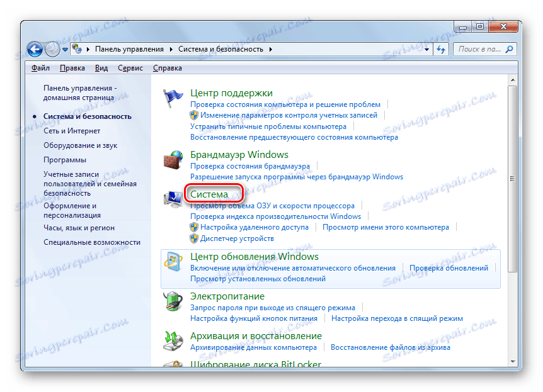The height and width of the screenshot is (392, 543).
Task: Click the Поиск в панели search field
Action: (485, 49)
